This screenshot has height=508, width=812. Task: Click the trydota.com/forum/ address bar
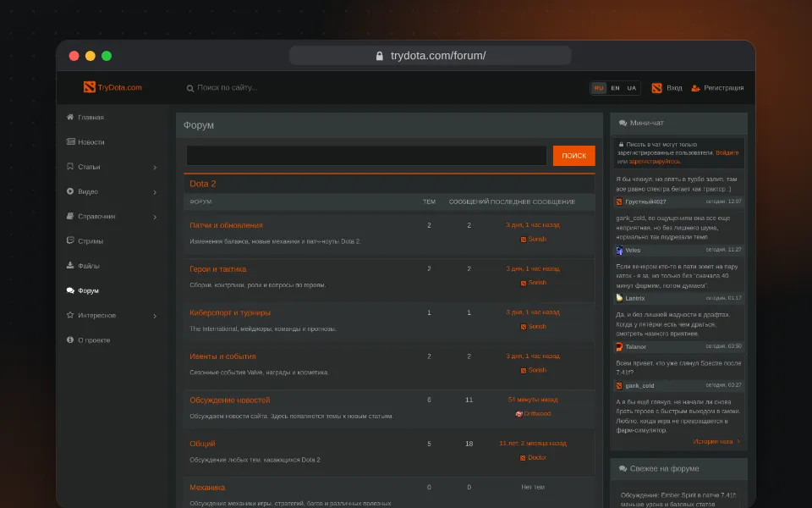(x=431, y=56)
